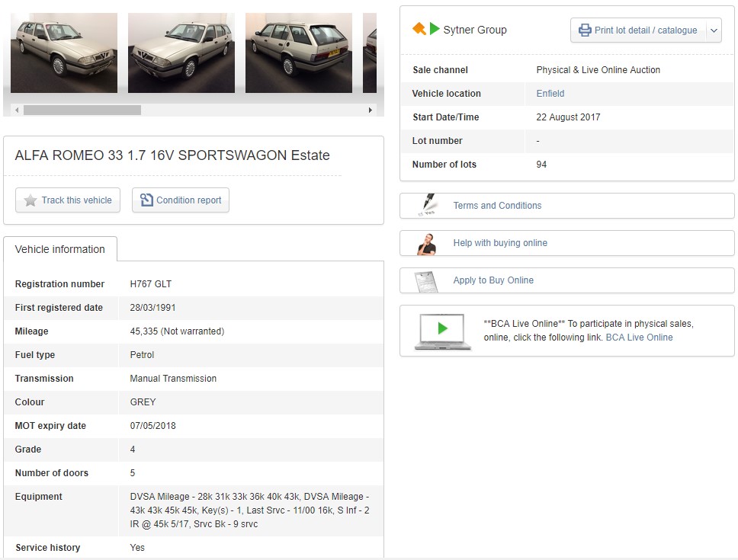
Task: Click the star icon on Track this vehicle
Action: pyautogui.click(x=30, y=200)
